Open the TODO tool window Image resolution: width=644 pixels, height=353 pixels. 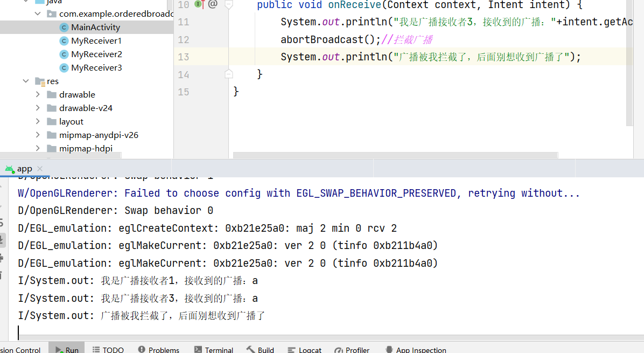tap(108, 350)
